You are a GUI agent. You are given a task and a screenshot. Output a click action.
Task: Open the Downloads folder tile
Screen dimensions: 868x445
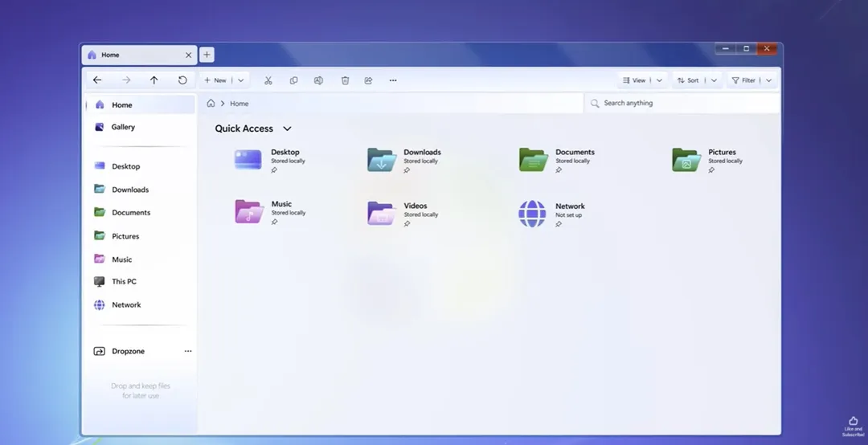[x=382, y=159]
